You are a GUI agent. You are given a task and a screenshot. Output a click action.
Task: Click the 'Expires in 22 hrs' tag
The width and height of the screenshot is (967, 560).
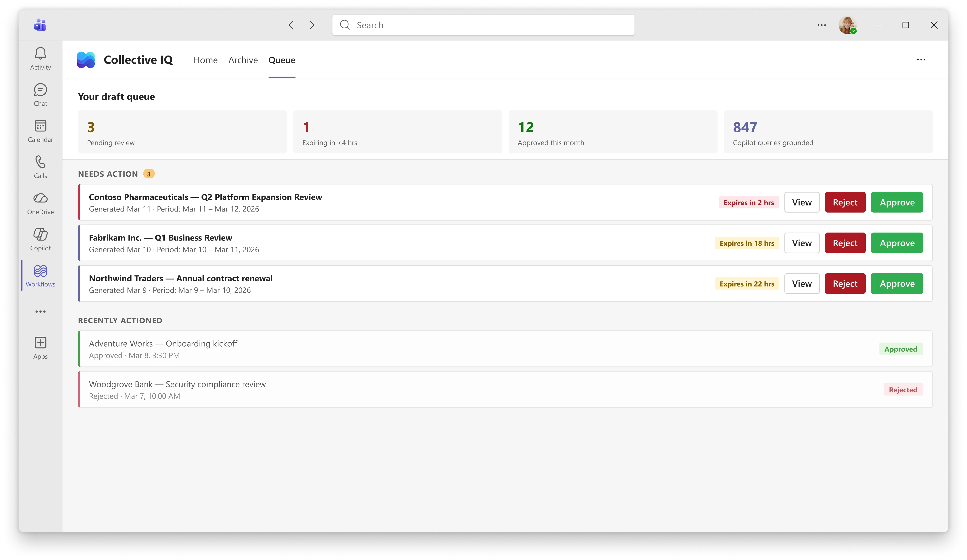(747, 284)
